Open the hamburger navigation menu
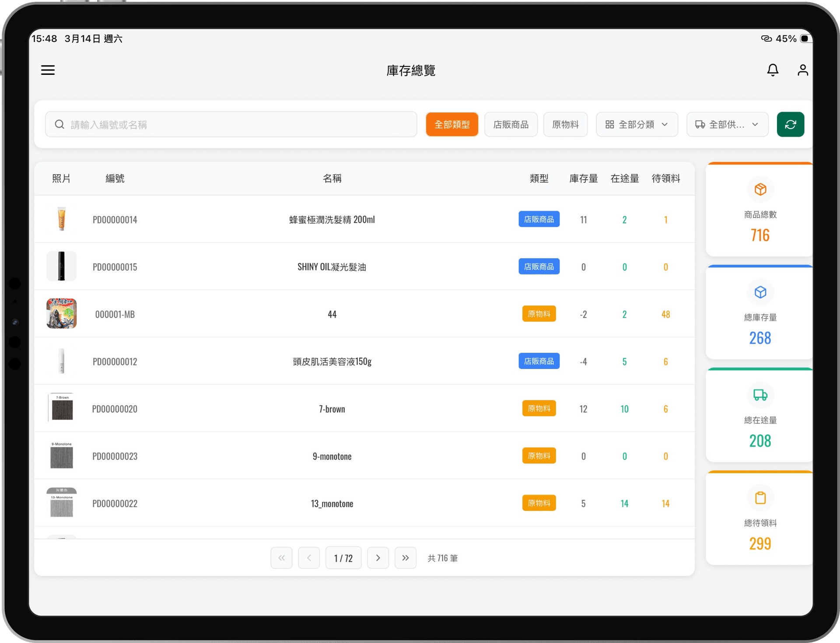Screen dimensions: 840x643 (48, 70)
